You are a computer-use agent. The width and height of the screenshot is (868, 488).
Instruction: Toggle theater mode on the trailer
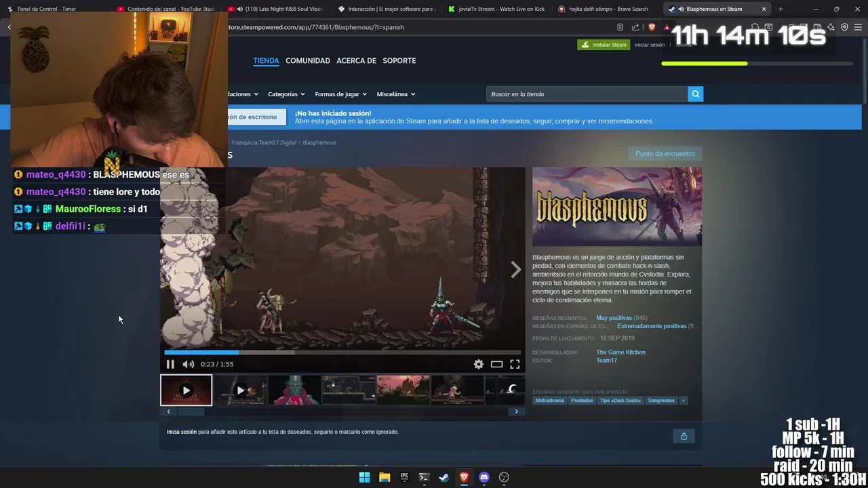click(497, 364)
